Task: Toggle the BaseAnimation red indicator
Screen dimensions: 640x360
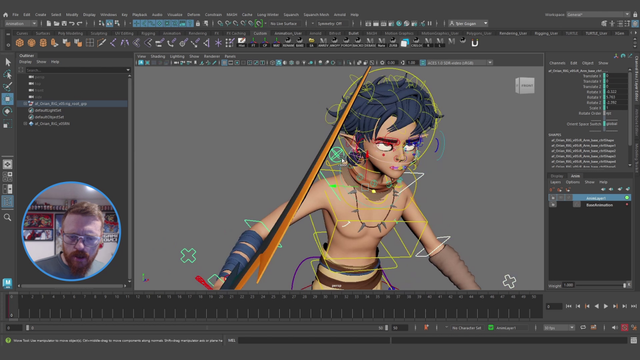Action: (x=627, y=204)
